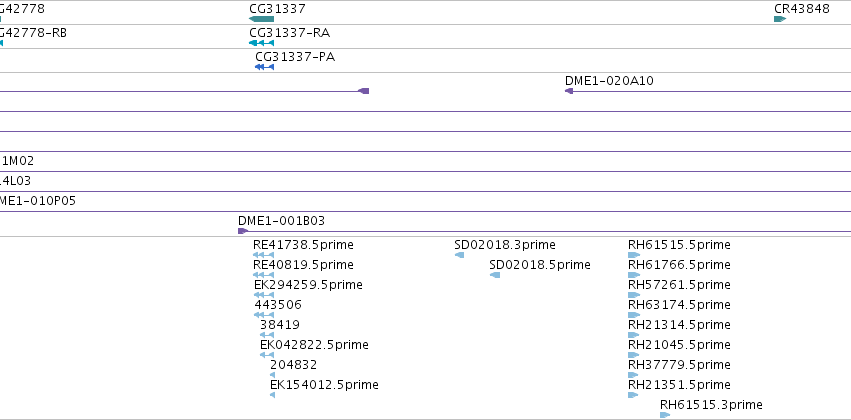Screen dimensions: 851x420
Task: Select the RH21351.5prime EST glyph
Action: pyautogui.click(x=633, y=395)
